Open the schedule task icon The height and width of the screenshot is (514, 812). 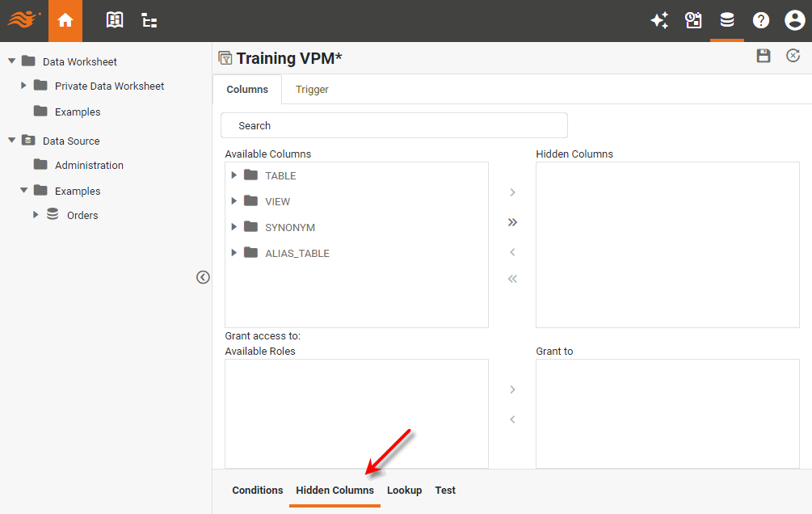(693, 21)
